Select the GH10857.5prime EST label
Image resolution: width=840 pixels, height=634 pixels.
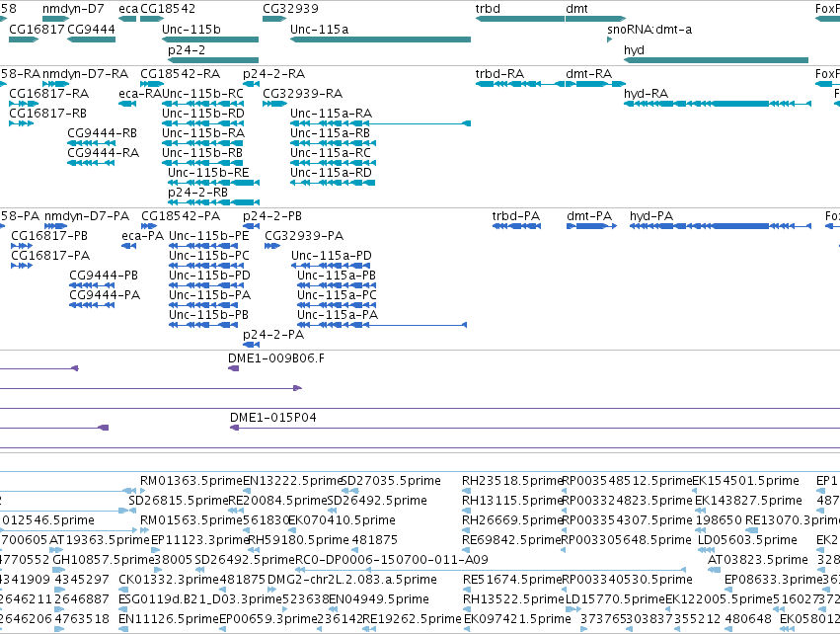[104, 560]
